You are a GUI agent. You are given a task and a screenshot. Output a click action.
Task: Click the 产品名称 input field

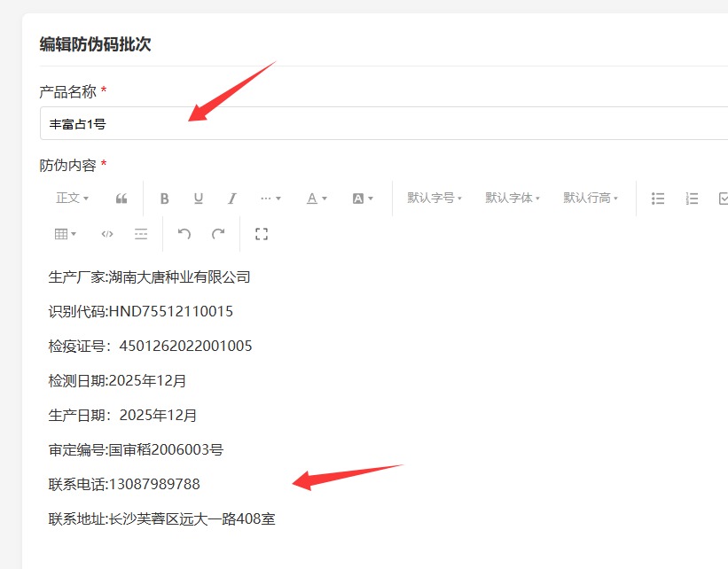pos(384,123)
